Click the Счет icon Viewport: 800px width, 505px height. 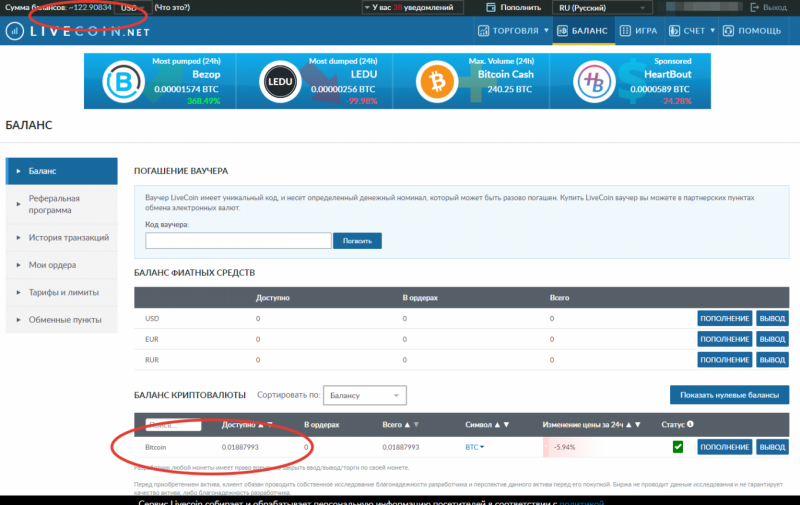coord(674,31)
